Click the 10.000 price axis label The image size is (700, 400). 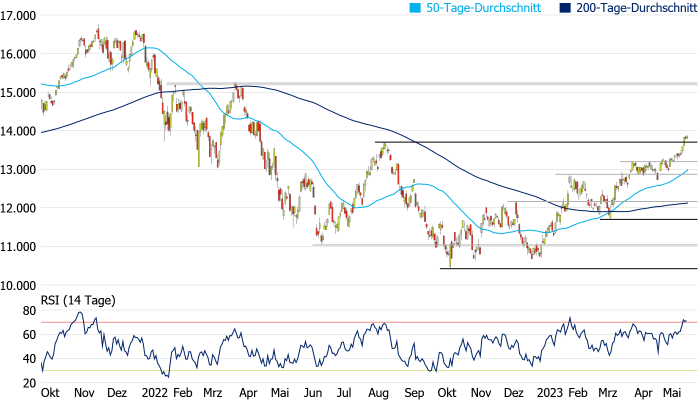pos(18,285)
